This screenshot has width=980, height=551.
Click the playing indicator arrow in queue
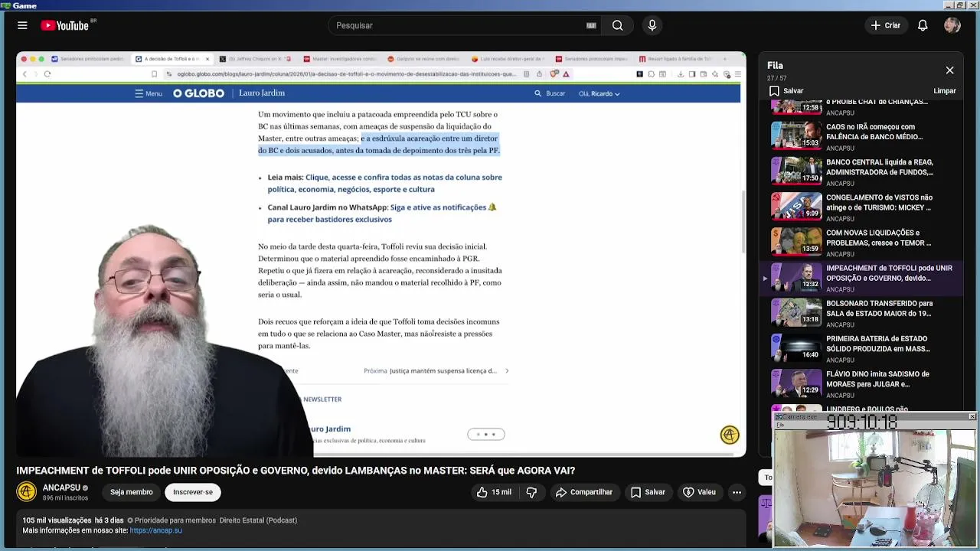(x=765, y=279)
